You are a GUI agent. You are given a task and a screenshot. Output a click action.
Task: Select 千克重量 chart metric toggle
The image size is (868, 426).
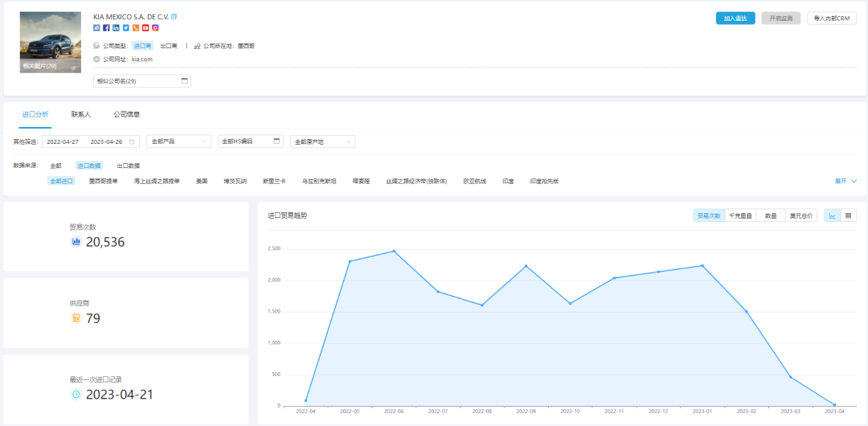pyautogui.click(x=740, y=215)
